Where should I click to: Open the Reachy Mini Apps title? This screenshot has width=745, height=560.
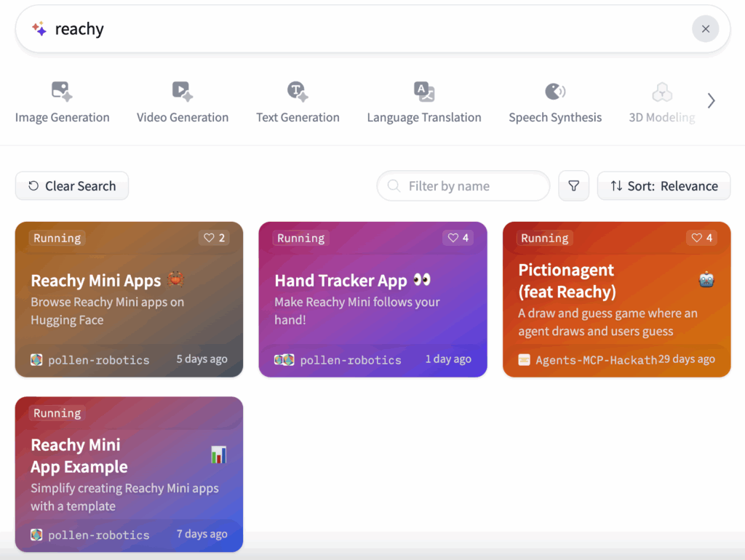[96, 281]
